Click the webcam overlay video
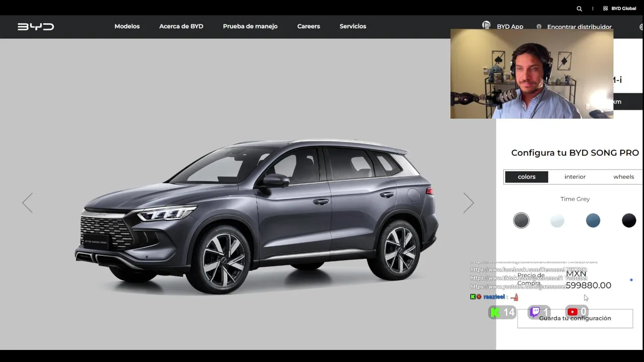Screen dimensions: 644x362 point(532,73)
